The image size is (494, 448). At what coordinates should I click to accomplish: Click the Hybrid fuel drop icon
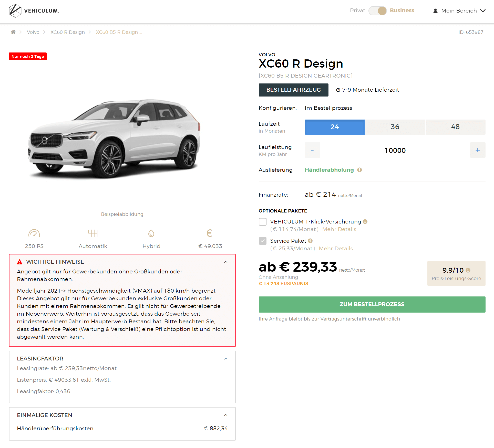pyautogui.click(x=151, y=233)
